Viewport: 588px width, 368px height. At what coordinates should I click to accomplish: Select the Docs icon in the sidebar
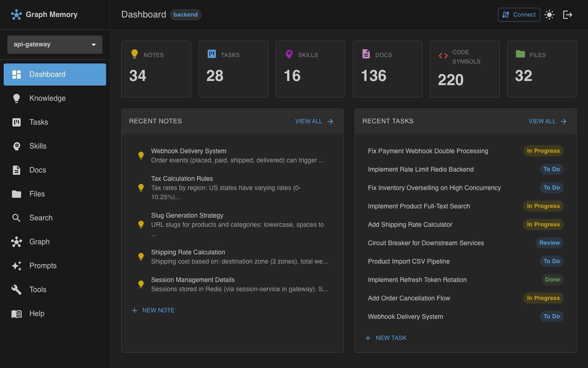pos(16,170)
